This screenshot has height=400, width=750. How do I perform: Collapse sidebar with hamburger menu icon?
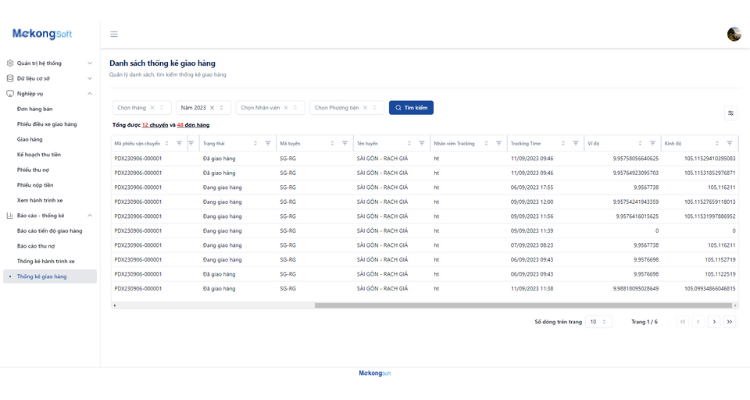tap(114, 34)
